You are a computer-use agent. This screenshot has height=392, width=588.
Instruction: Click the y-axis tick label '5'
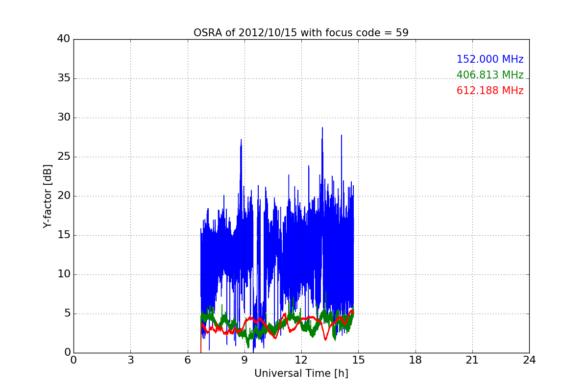[67, 314]
